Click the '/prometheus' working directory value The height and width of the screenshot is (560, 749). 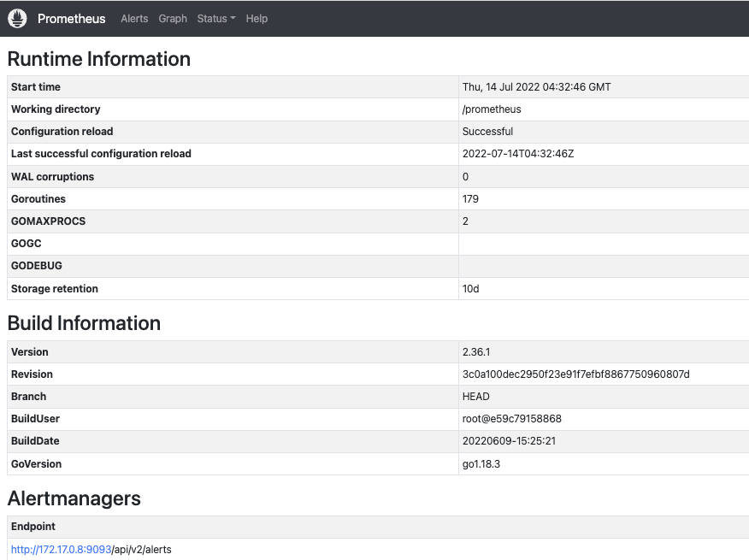(x=492, y=109)
